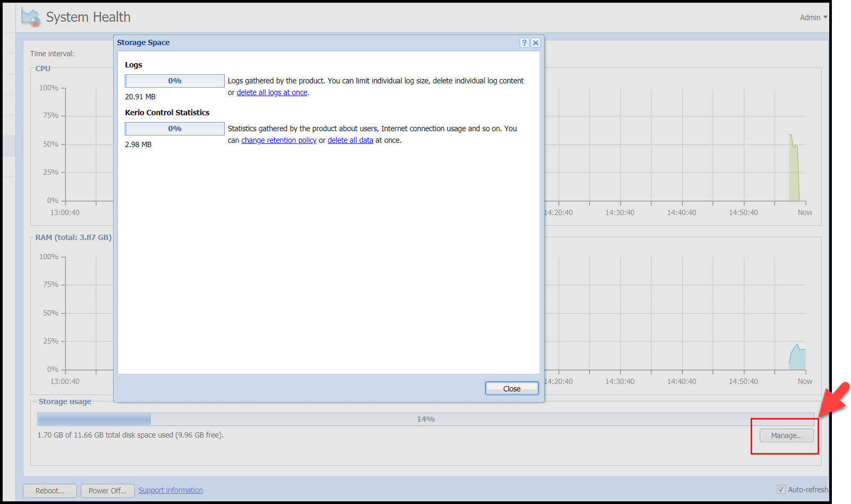851x504 pixels.
Task: Click the 'Time interval:' label
Action: point(52,54)
